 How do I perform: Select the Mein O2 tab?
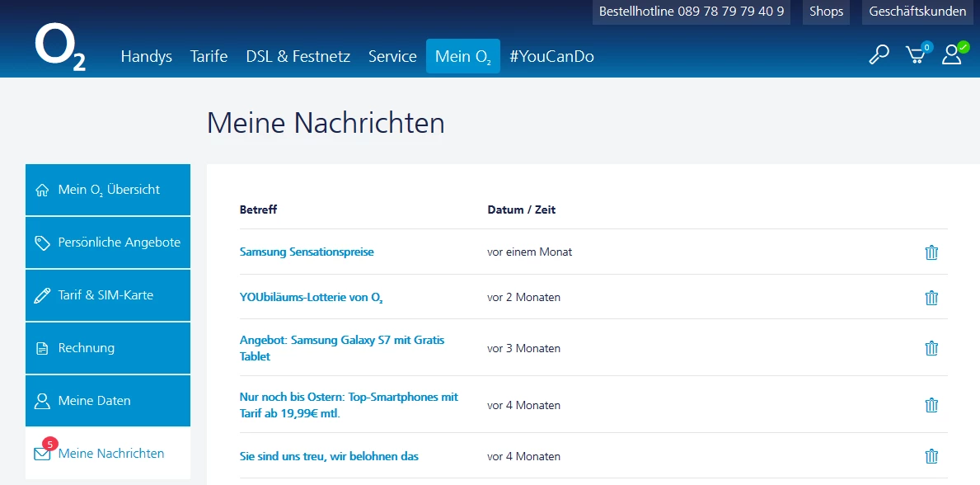pyautogui.click(x=463, y=57)
